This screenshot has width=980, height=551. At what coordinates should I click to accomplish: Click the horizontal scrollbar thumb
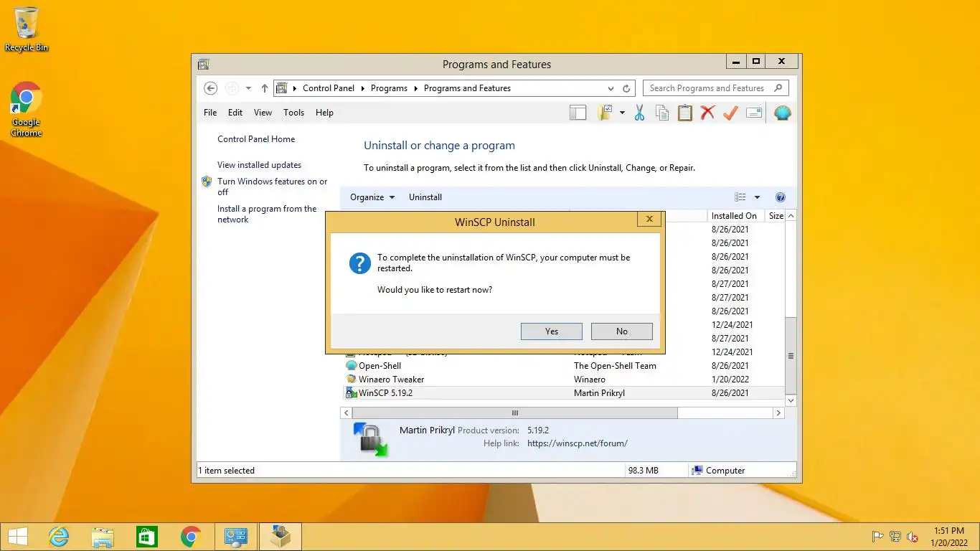coord(514,413)
